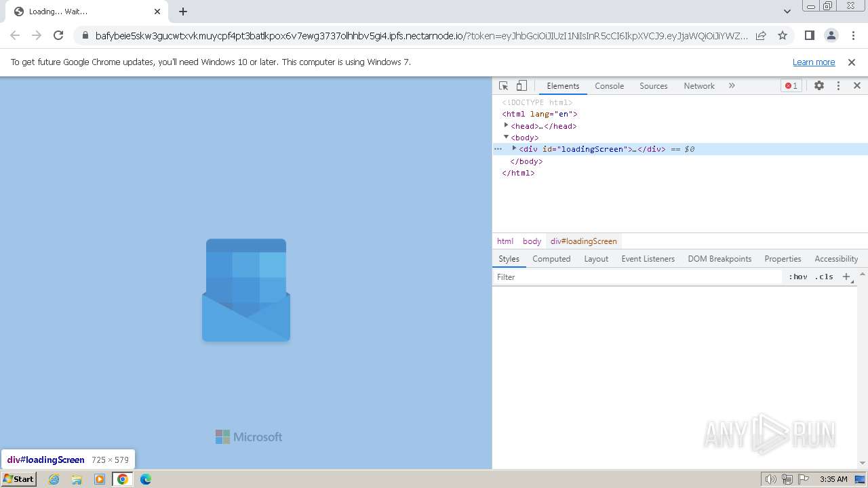The height and width of the screenshot is (488, 868).
Task: Reload the page
Action: [x=58, y=35]
